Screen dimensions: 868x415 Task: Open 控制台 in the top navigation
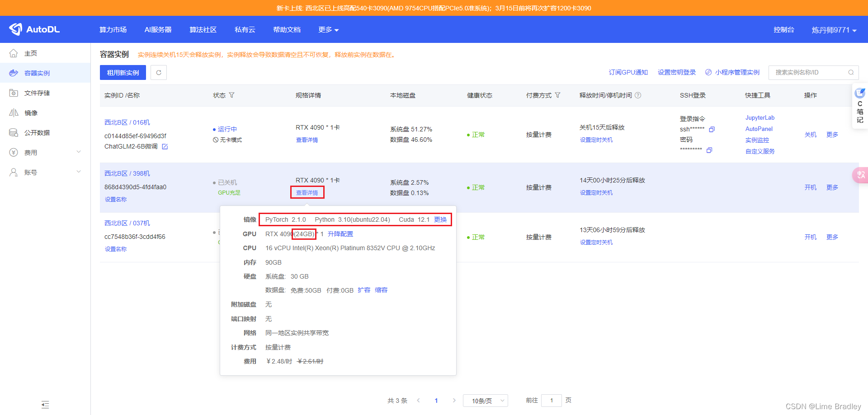[x=784, y=30]
